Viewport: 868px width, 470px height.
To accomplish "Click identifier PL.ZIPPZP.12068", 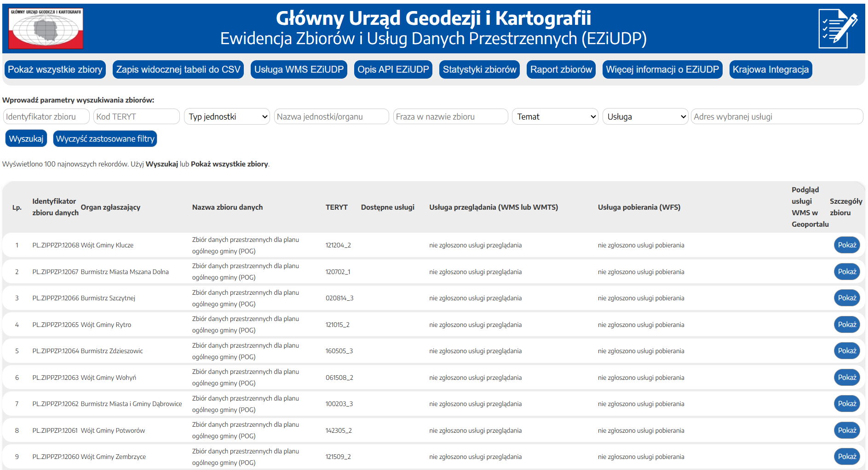I will point(56,245).
